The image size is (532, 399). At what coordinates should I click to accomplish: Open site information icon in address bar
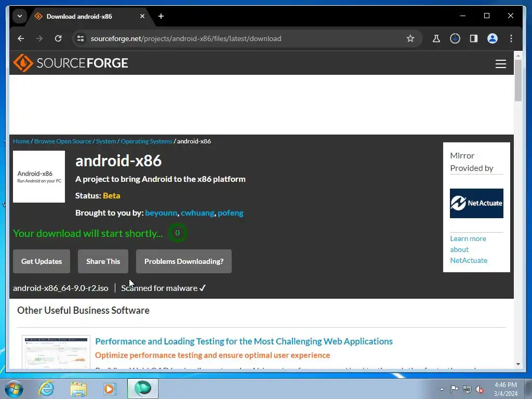[x=81, y=38]
